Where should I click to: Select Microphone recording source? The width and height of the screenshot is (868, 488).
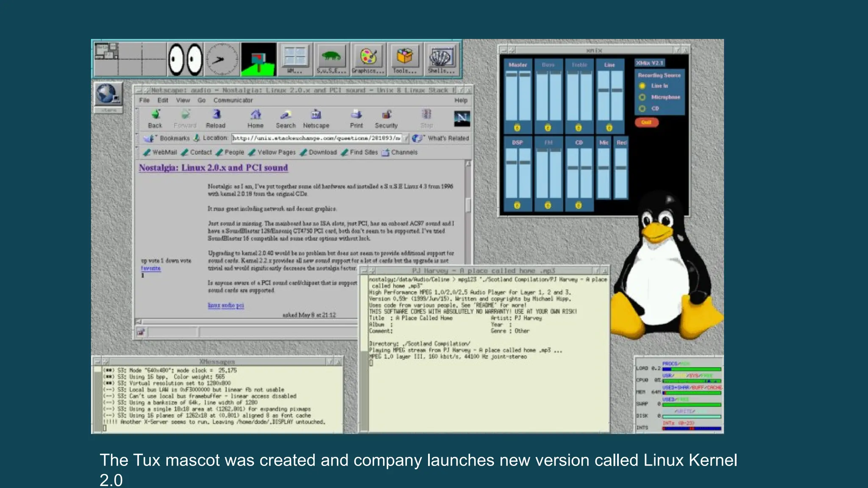pos(643,97)
